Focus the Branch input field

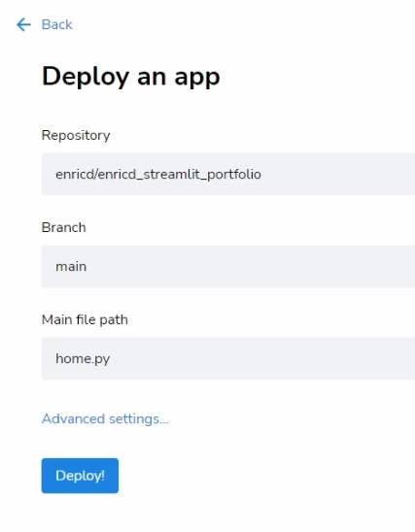pyautogui.click(x=228, y=267)
